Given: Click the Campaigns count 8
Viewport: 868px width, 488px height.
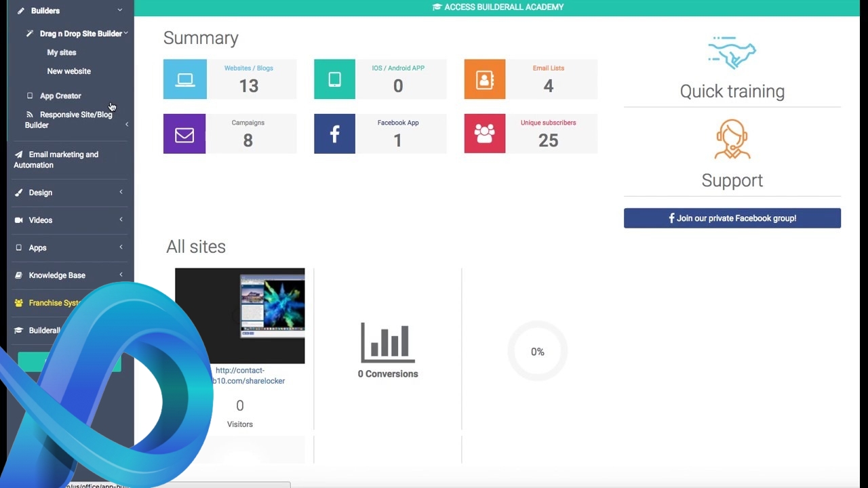Looking at the screenshot, I should (248, 140).
